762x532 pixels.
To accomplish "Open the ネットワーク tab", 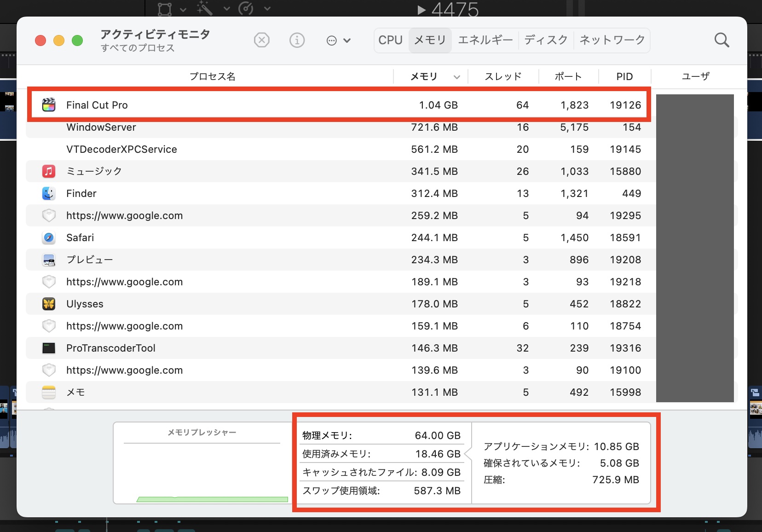I will click(612, 40).
